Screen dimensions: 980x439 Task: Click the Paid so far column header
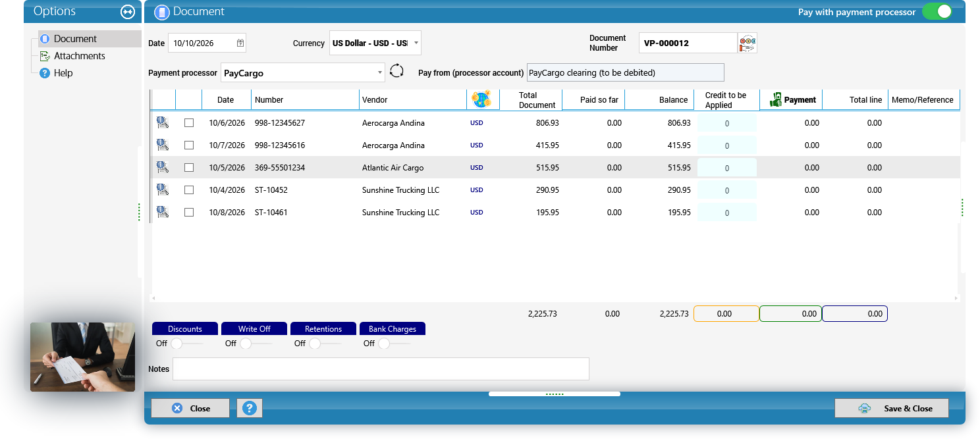(x=593, y=100)
